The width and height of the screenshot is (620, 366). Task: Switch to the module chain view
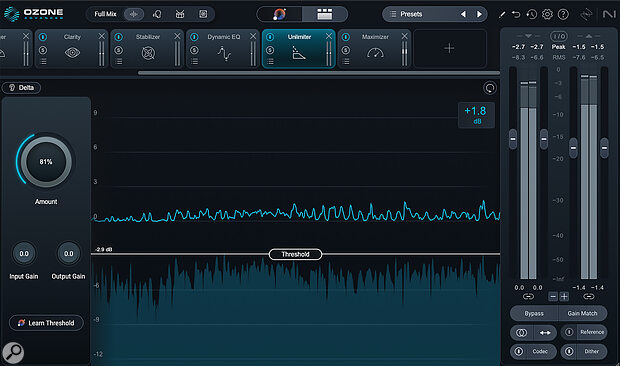[x=325, y=14]
